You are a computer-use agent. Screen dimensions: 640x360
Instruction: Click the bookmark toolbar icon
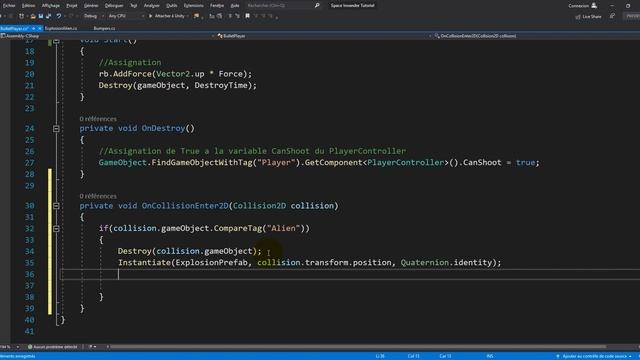[x=247, y=16]
